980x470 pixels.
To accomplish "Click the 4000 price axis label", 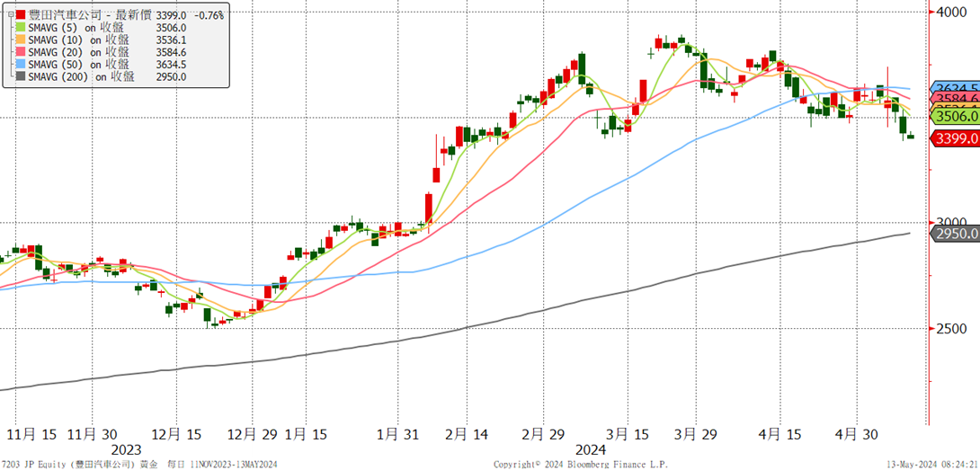I will (953, 13).
